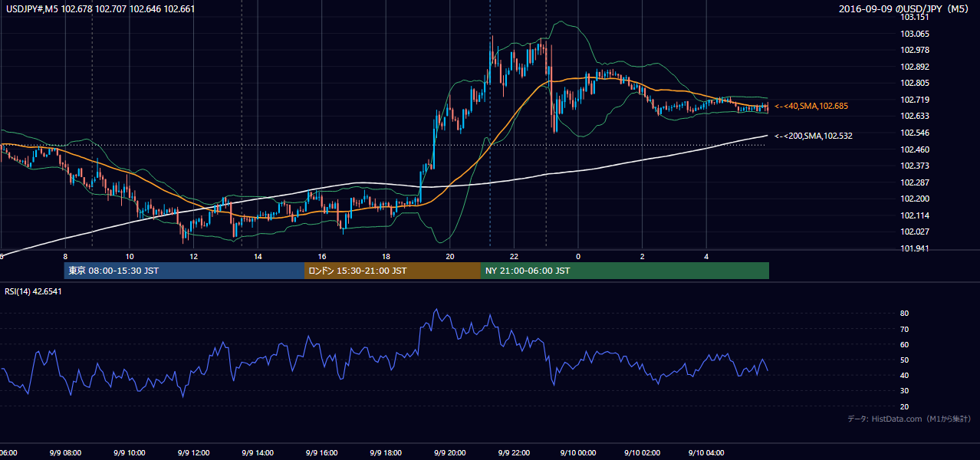Click the bottom time label 9/9 18:00
This screenshot has height=460, width=980.
coord(386,453)
